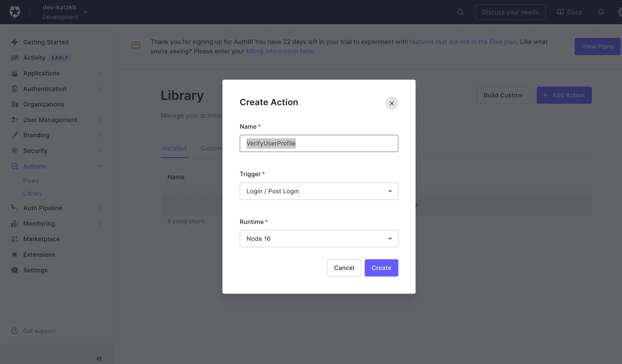622x364 pixels.
Task: Open the Settings menu item
Action: tap(35, 270)
